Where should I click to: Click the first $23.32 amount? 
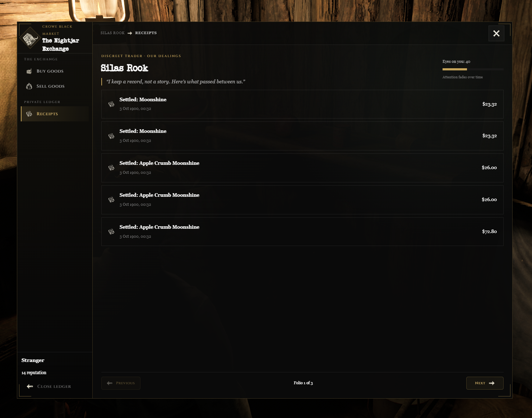tap(489, 104)
